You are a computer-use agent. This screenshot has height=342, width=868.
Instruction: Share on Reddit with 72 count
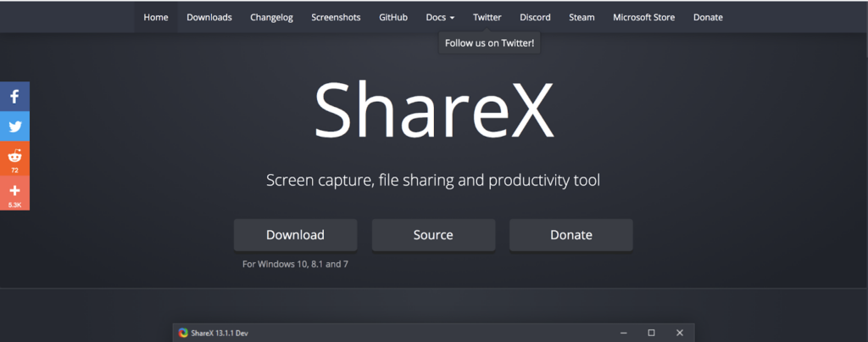pyautogui.click(x=14, y=159)
